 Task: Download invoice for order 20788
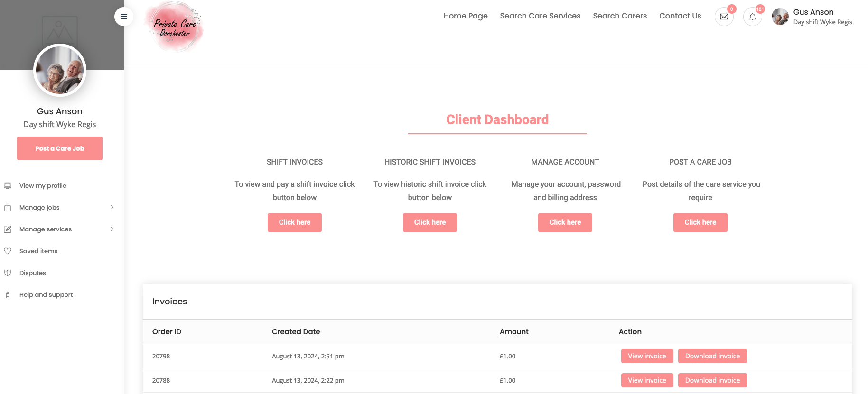(x=712, y=380)
